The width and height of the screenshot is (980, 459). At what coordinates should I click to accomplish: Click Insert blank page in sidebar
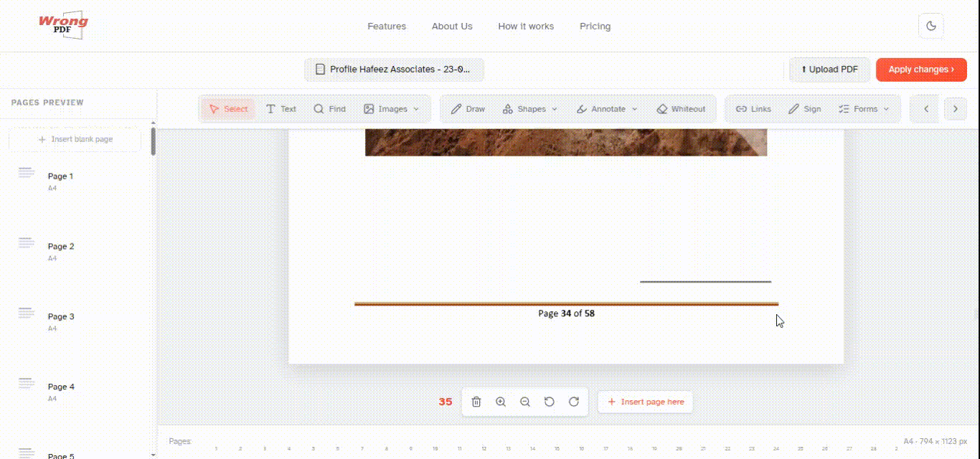(75, 139)
